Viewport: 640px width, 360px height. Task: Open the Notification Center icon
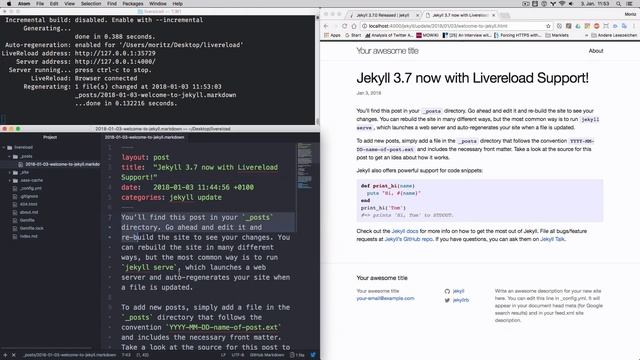(x=630, y=4)
